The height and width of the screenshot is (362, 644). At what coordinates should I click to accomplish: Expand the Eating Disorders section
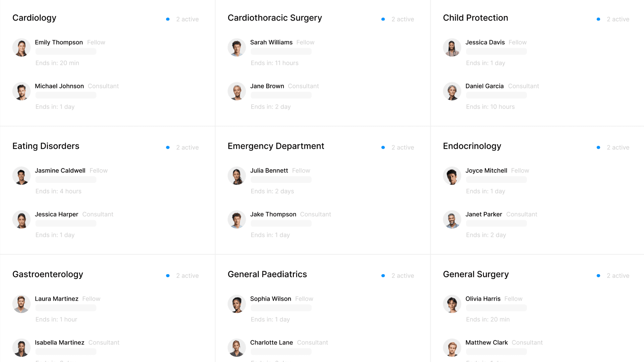click(x=46, y=146)
